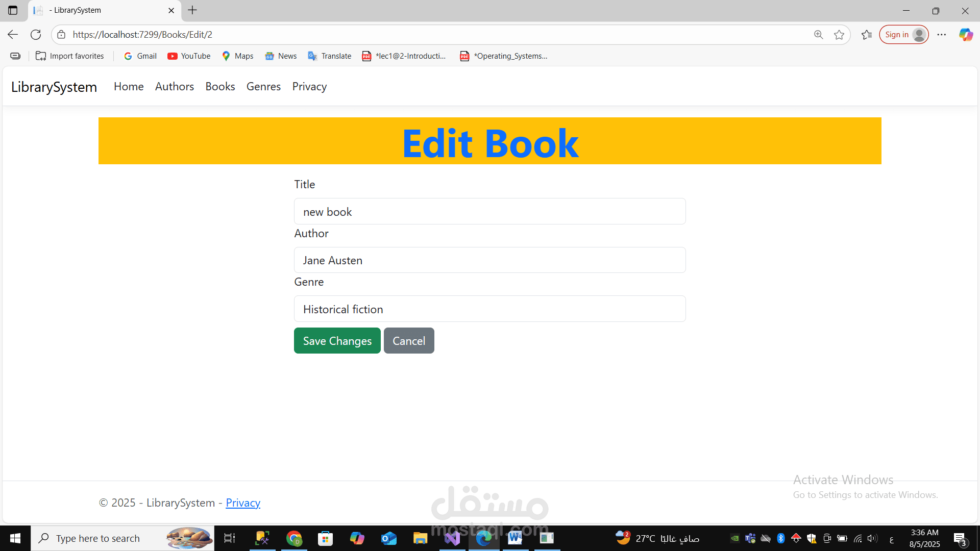Click the Title field containing new book
980x551 pixels.
pyautogui.click(x=489, y=212)
